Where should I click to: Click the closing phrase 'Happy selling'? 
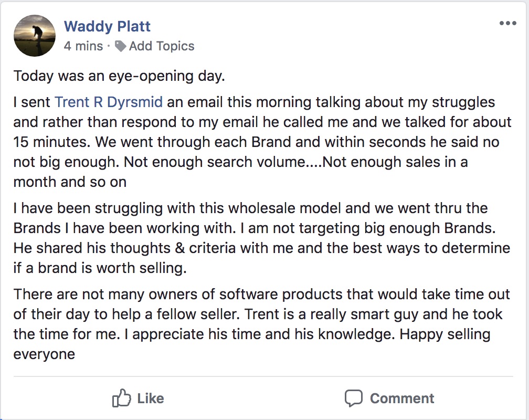tap(445, 334)
